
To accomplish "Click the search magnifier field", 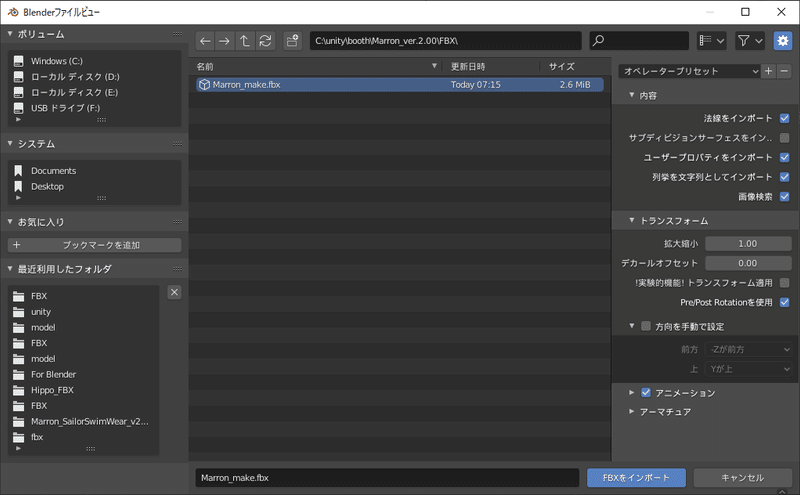I will pos(639,41).
